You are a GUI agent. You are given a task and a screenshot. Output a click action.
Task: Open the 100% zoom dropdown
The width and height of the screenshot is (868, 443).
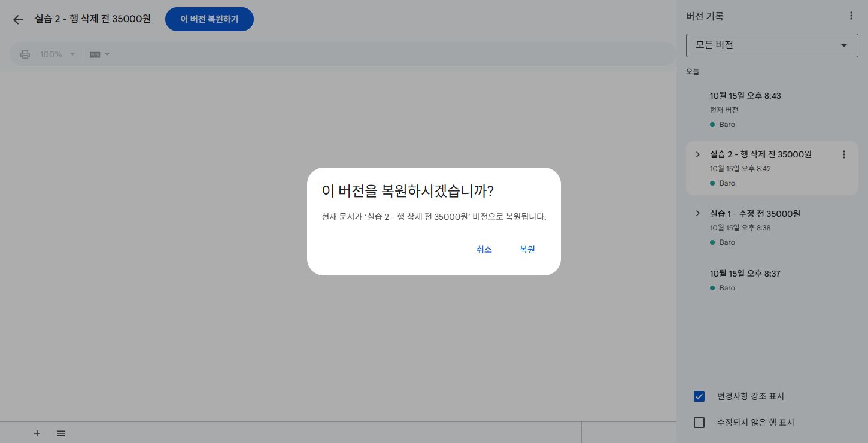point(57,54)
